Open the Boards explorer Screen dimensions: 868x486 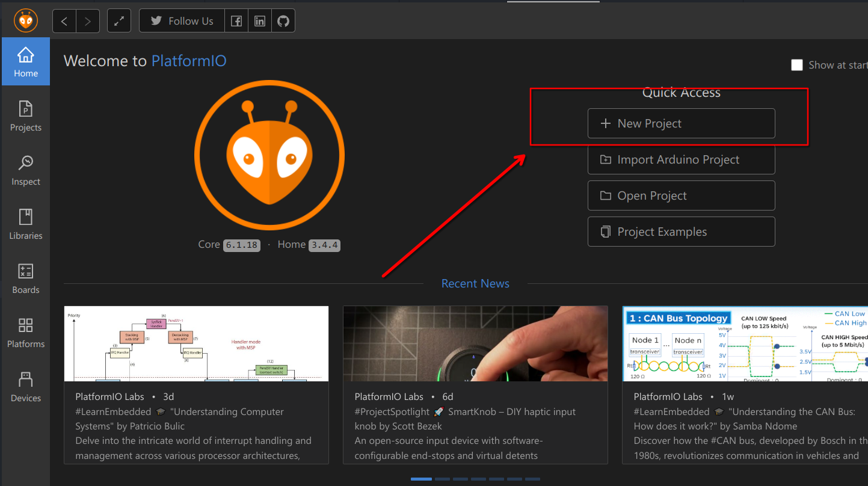point(25,278)
